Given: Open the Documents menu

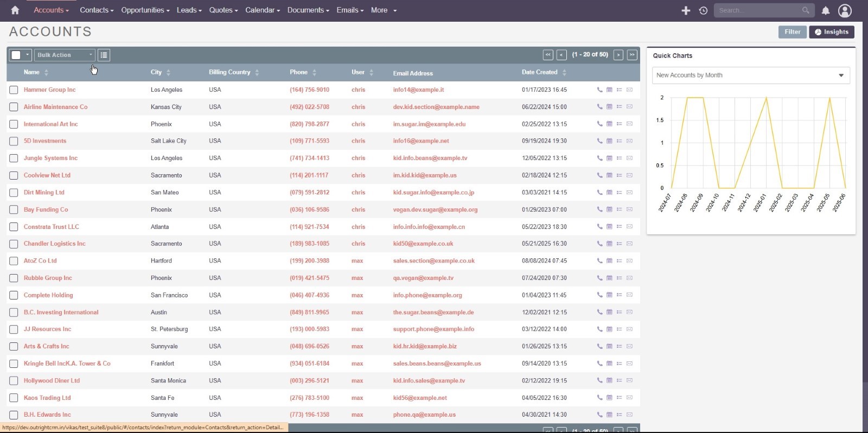Looking at the screenshot, I should (x=308, y=10).
